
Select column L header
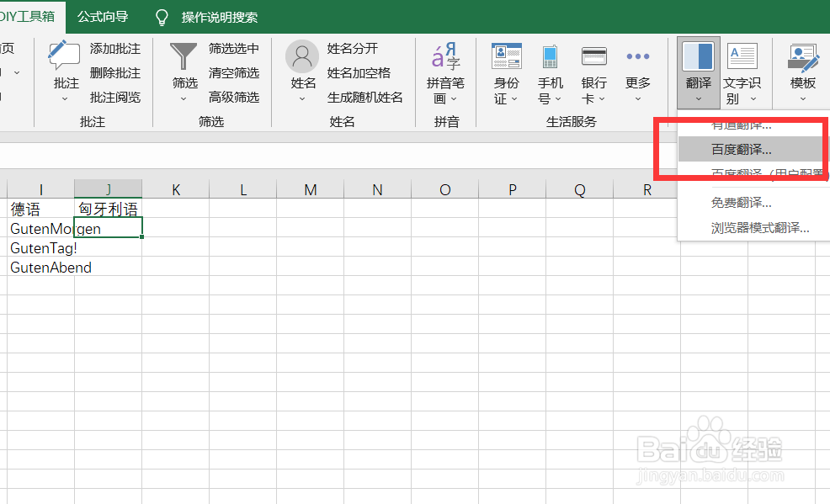pos(243,189)
